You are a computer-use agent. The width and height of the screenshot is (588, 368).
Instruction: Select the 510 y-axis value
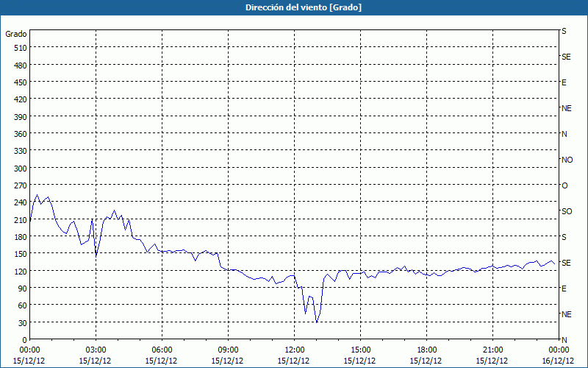pos(21,48)
